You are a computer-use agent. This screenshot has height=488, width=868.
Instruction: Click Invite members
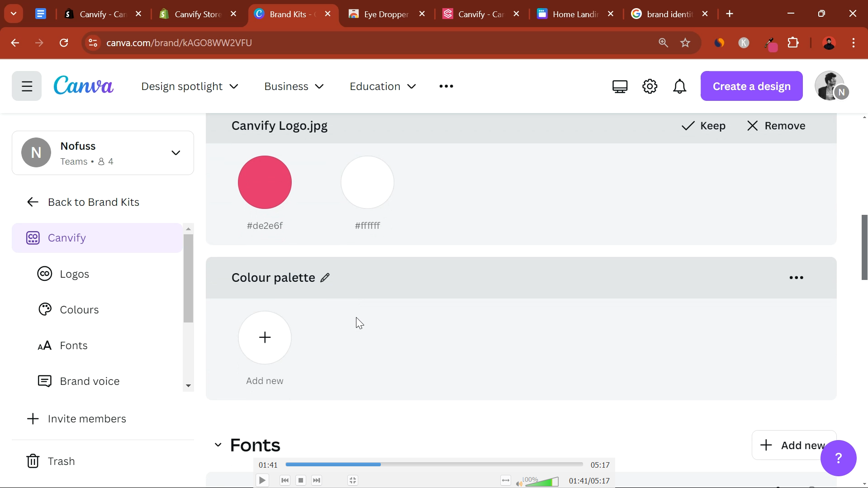(x=76, y=419)
